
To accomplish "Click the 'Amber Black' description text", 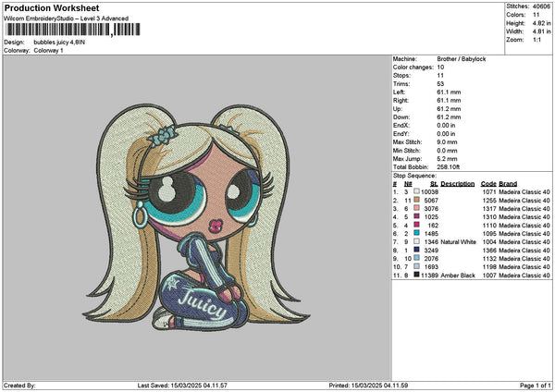I will [458, 276].
